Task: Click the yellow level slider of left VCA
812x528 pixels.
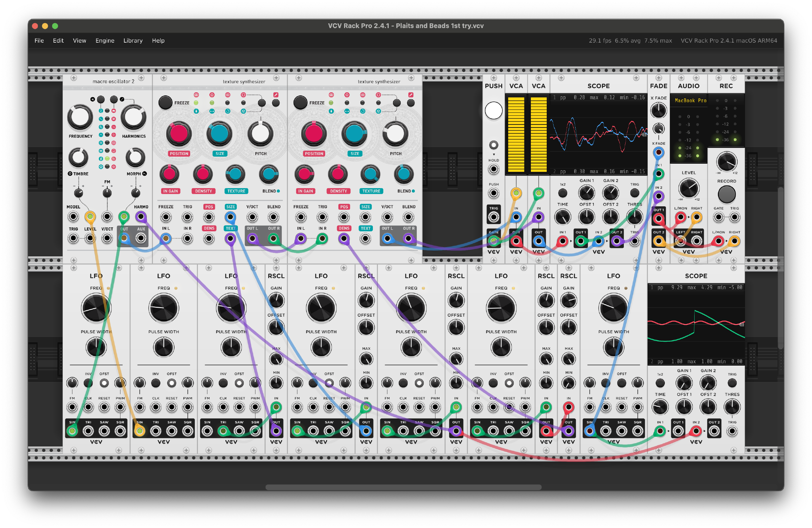Action: coord(516,135)
